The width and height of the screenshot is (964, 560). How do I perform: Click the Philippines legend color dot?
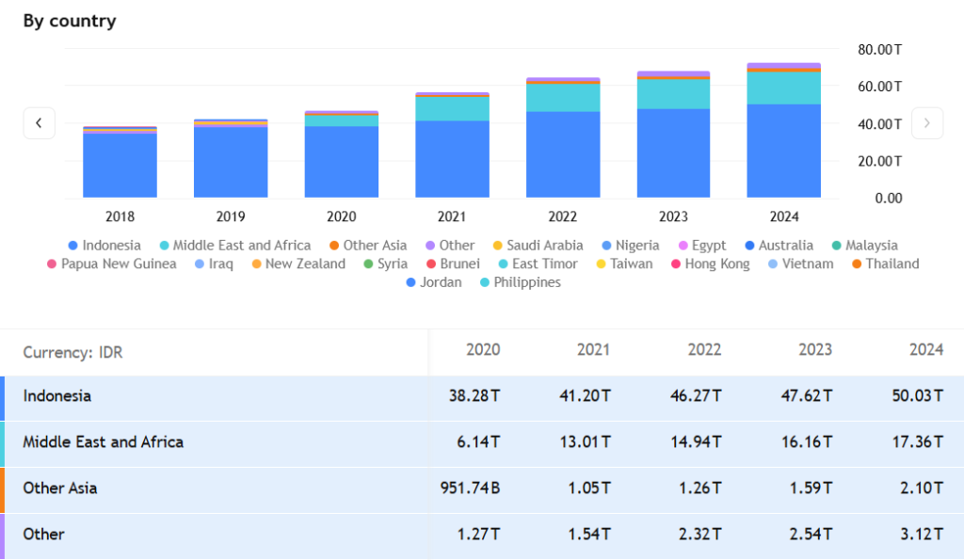pyautogui.click(x=485, y=282)
